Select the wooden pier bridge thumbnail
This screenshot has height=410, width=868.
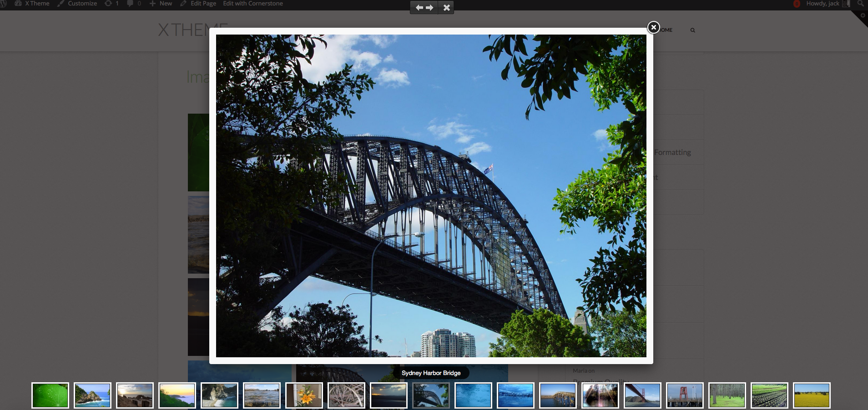[558, 395]
